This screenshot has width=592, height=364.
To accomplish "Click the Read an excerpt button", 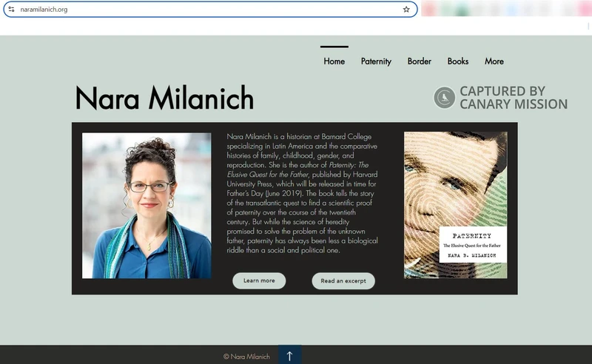I will point(343,281).
